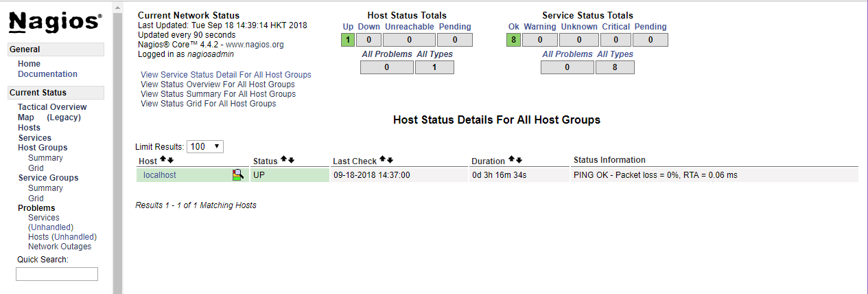The width and height of the screenshot is (868, 294).
Task: Sort Status column ascending arrow
Action: pyautogui.click(x=283, y=160)
